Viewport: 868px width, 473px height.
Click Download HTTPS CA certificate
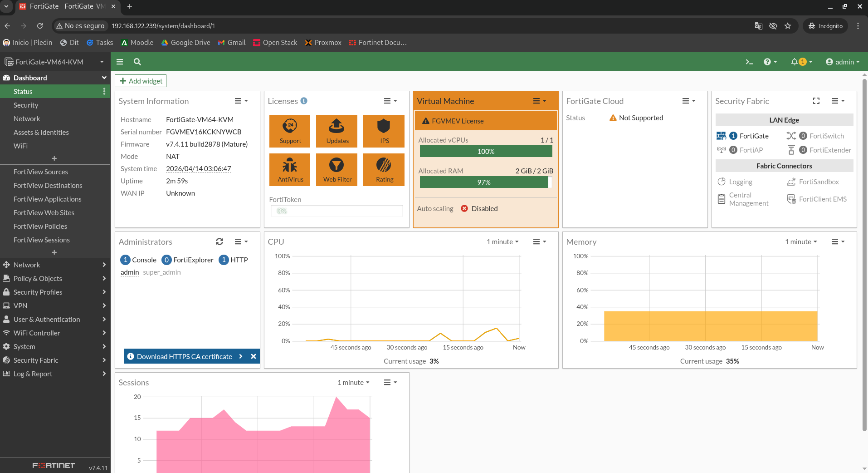(185, 356)
